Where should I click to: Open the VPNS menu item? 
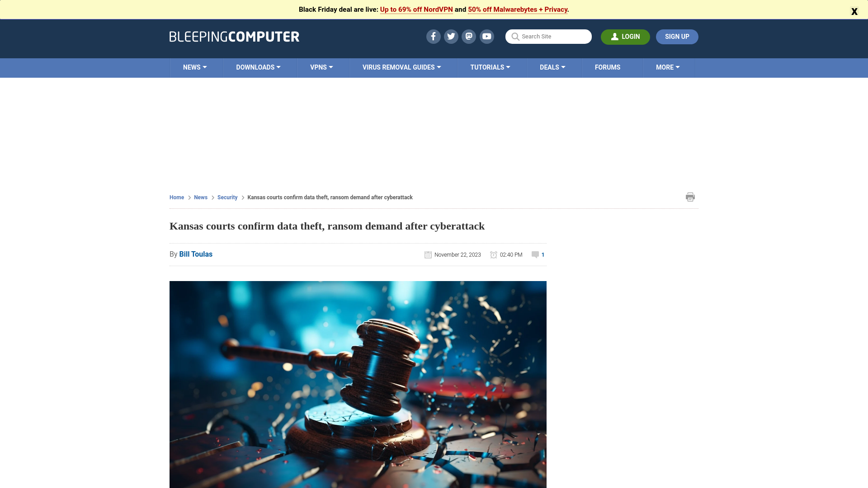tap(321, 67)
